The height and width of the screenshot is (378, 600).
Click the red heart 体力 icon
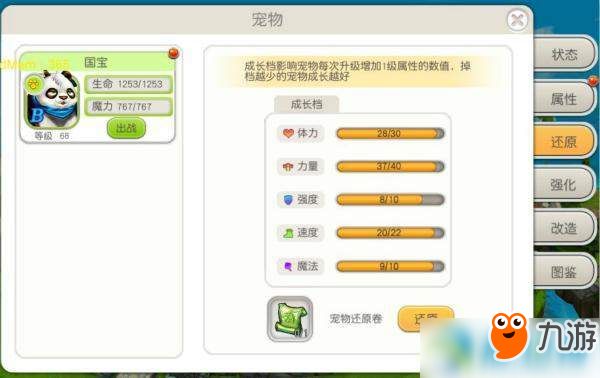[288, 133]
